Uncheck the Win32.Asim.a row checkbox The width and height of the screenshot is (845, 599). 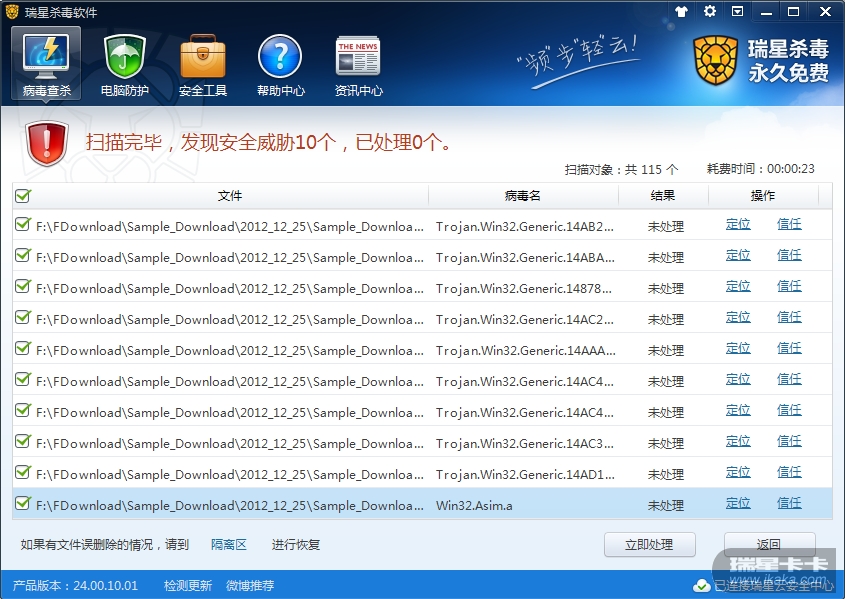click(x=23, y=503)
